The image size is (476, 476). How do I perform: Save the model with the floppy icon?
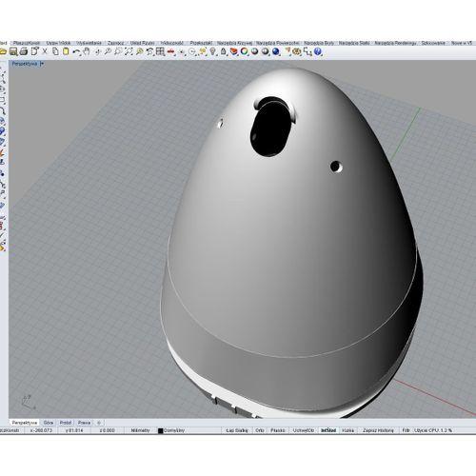(13, 51)
